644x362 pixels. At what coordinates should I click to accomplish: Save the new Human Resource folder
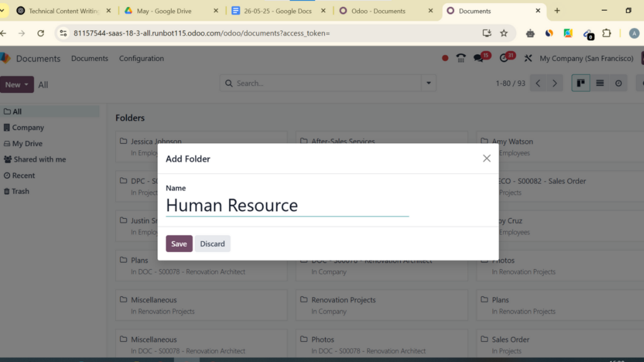pyautogui.click(x=179, y=243)
